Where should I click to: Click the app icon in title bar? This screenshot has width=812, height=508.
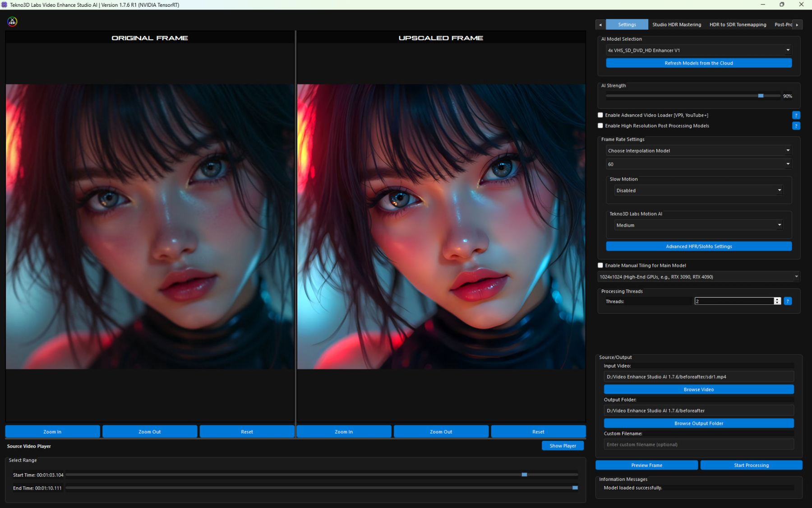tap(5, 5)
